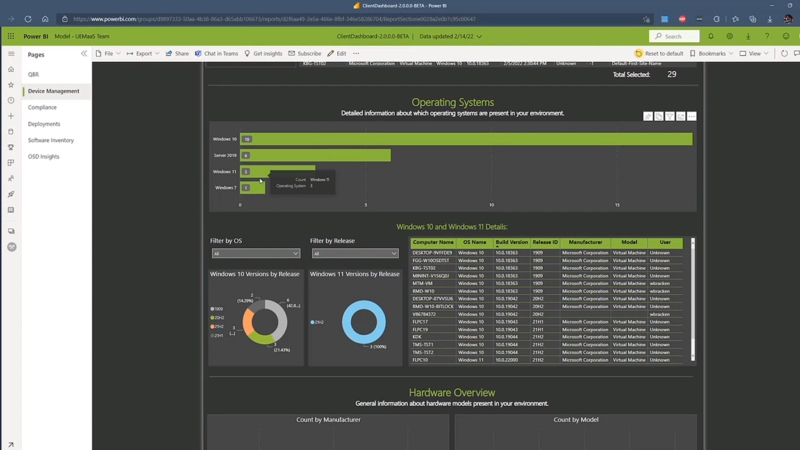Click the header download arrow icon
Screen dimensions: 800x450
click(748, 36)
